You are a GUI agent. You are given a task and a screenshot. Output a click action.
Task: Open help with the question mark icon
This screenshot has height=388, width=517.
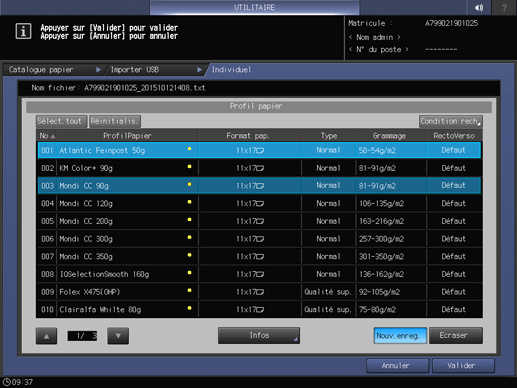pyautogui.click(x=504, y=7)
